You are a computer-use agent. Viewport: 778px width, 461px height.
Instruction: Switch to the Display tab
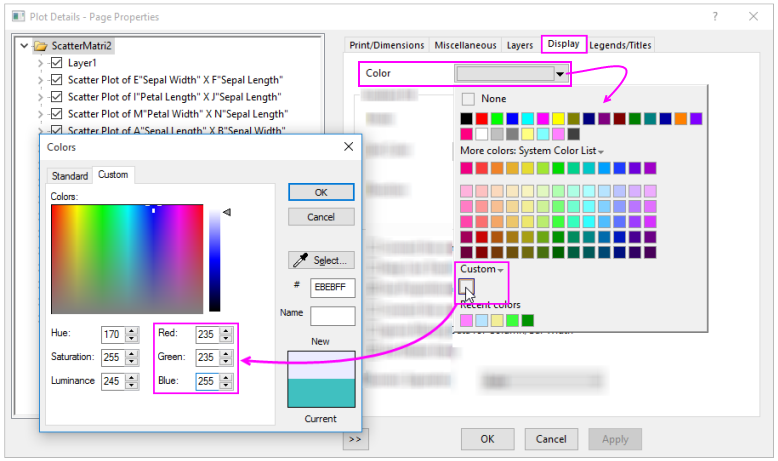(564, 44)
